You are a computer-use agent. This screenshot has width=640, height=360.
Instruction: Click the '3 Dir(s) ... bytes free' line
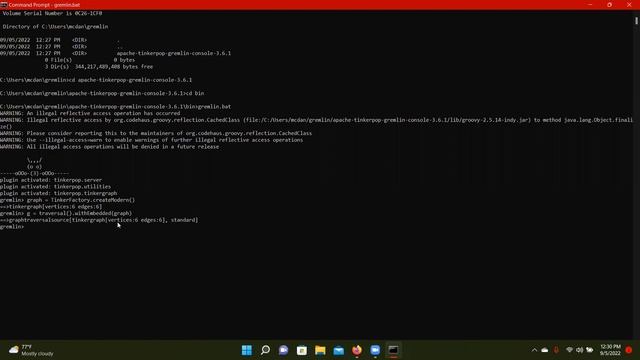(99, 67)
